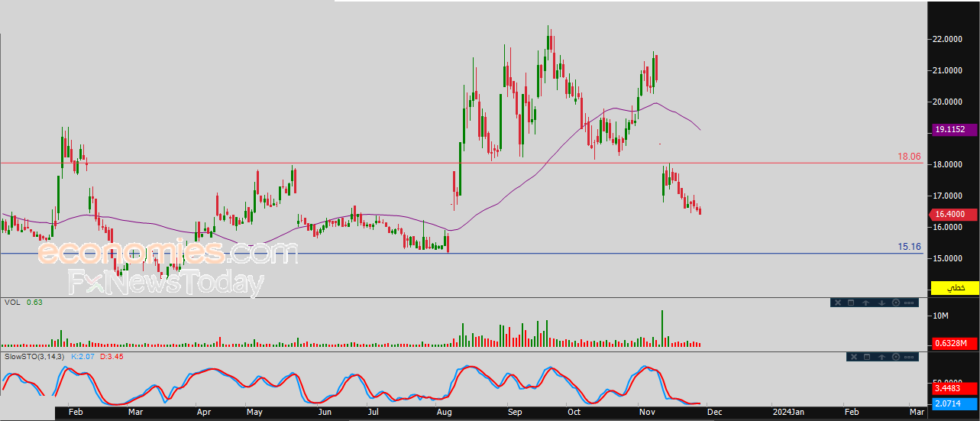The height and width of the screenshot is (421, 980).
Task: Click the Jun date axis label
Action: click(324, 412)
